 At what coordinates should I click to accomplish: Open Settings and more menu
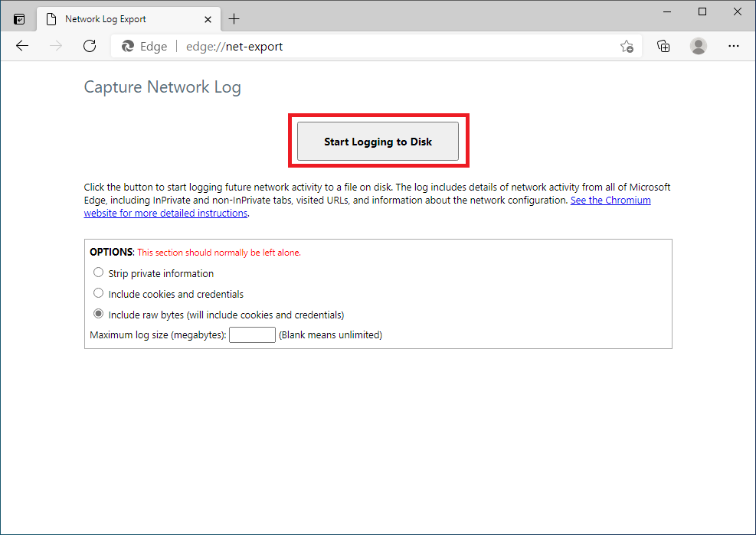pyautogui.click(x=734, y=47)
